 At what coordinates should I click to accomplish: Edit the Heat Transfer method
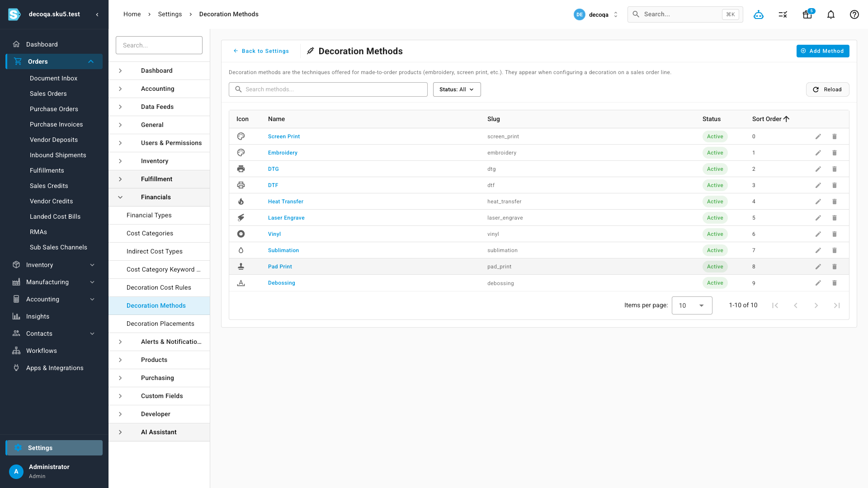(x=818, y=202)
